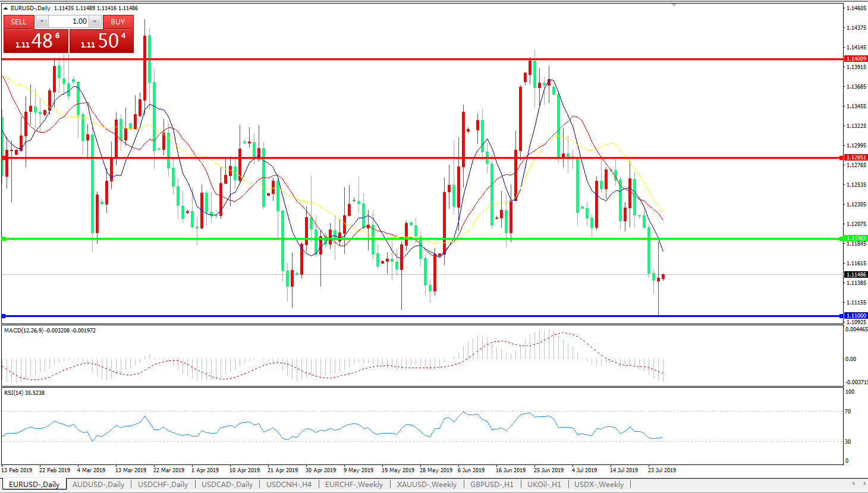Open the UKOil H1 chart tab
Viewport: 868px width, 493px height.
click(x=544, y=485)
